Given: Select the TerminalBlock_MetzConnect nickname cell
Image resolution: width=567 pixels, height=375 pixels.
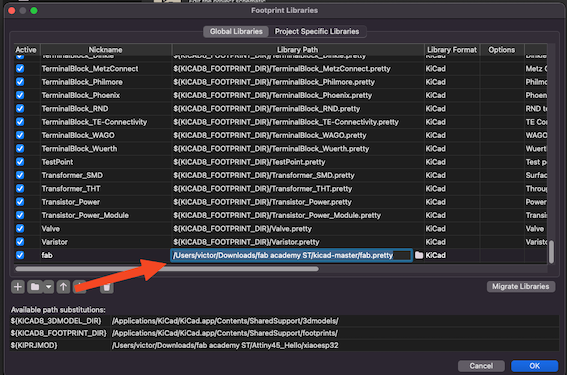Looking at the screenshot, I should pos(106,69).
